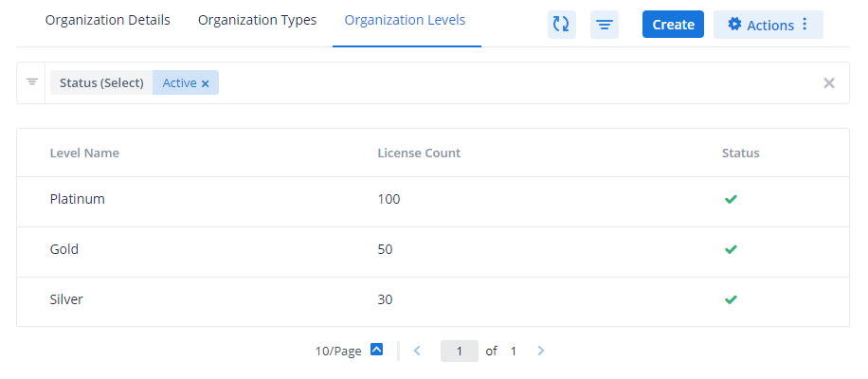868x379 pixels.
Task: Click the refresh icon button
Action: (x=561, y=25)
